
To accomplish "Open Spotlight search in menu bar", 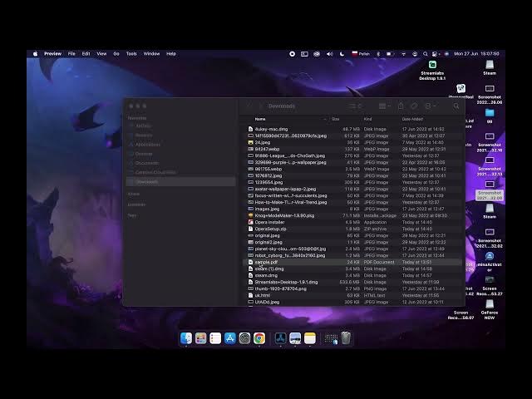I will (425, 53).
